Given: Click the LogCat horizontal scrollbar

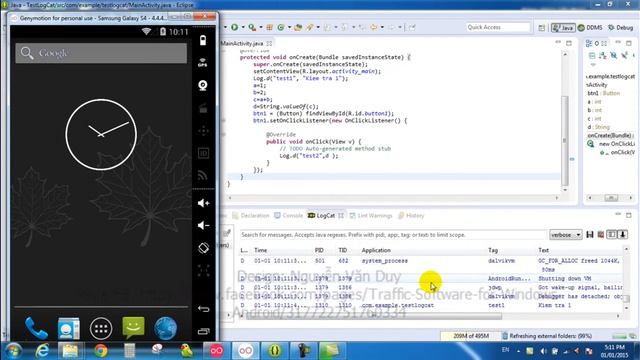Looking at the screenshot, I should pyautogui.click(x=373, y=316).
